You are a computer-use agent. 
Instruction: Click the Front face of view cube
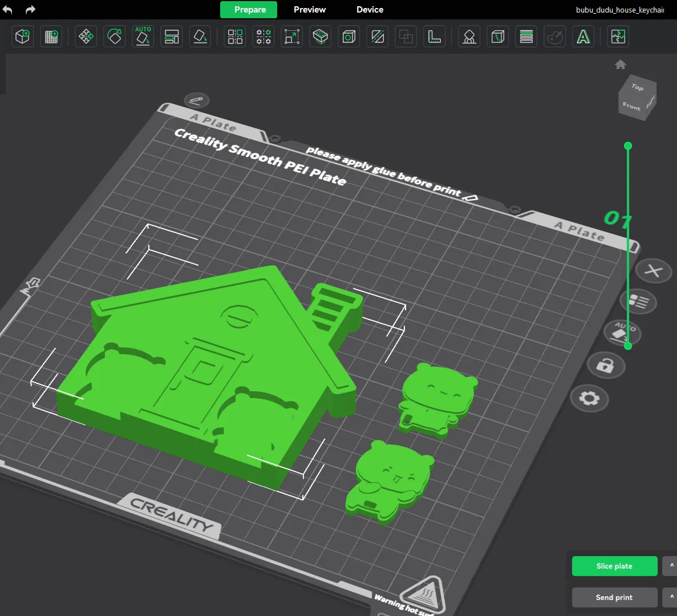[632, 106]
